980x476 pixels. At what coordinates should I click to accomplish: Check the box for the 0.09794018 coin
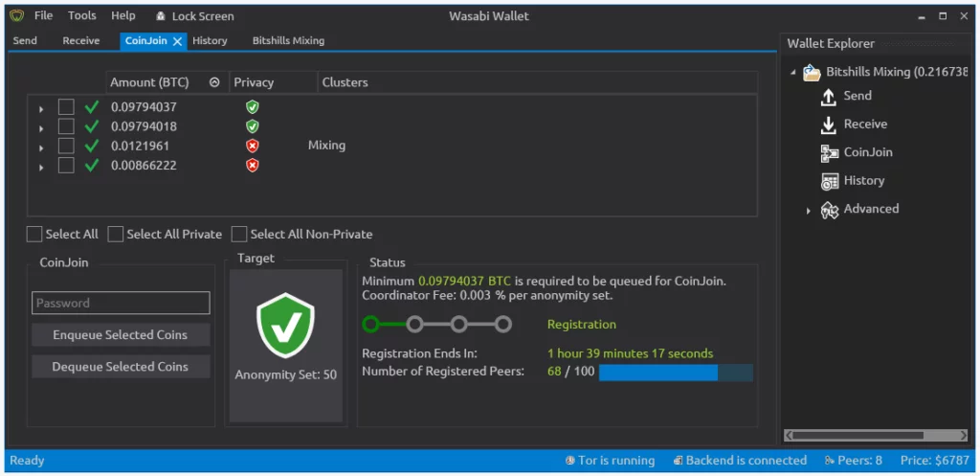[x=66, y=126]
